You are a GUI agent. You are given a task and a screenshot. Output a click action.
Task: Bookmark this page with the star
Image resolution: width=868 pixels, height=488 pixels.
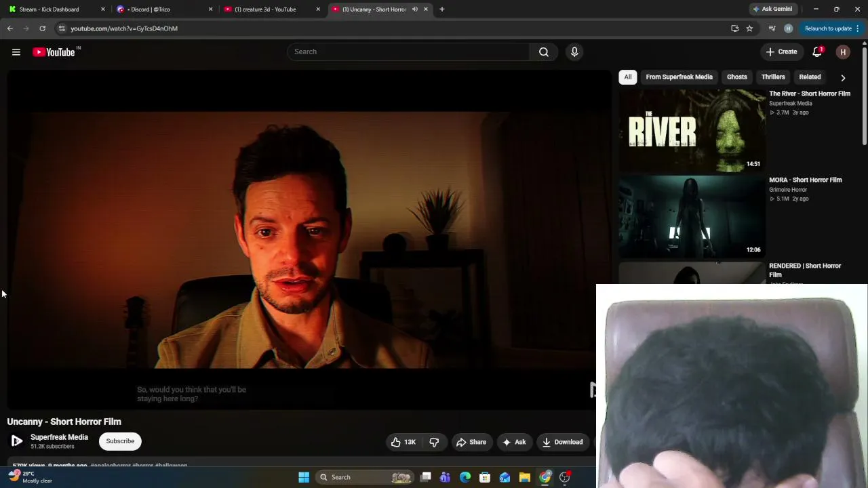(x=749, y=28)
